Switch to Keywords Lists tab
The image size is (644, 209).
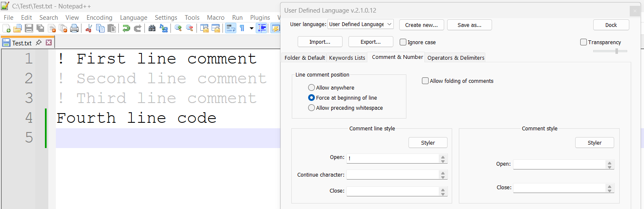pos(347,58)
